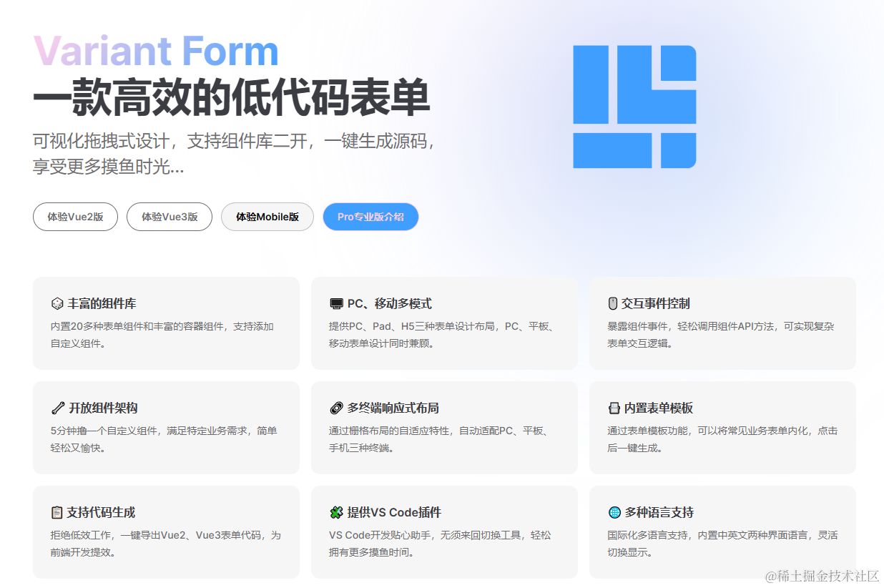Select the PC、移动多模式 card title

(389, 304)
